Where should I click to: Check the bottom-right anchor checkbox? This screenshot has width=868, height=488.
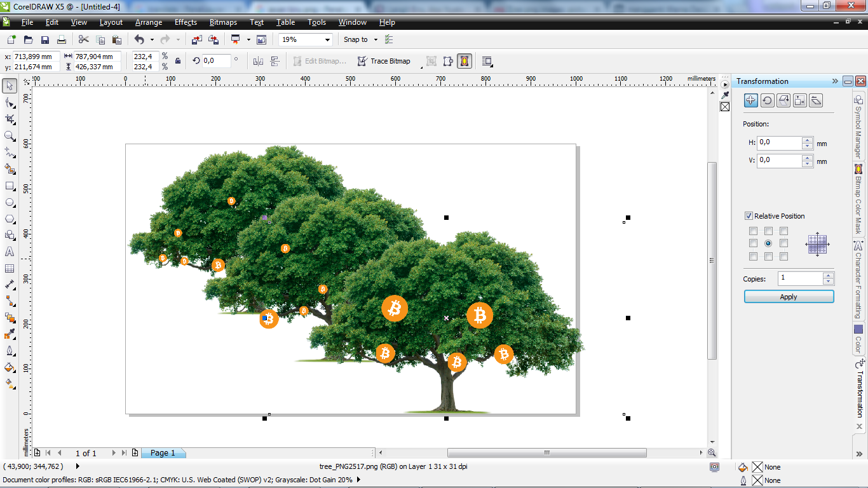(784, 257)
